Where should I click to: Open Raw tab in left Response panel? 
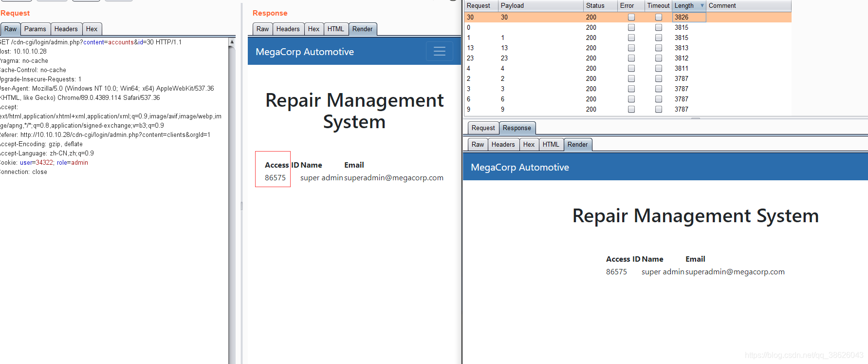(x=262, y=29)
